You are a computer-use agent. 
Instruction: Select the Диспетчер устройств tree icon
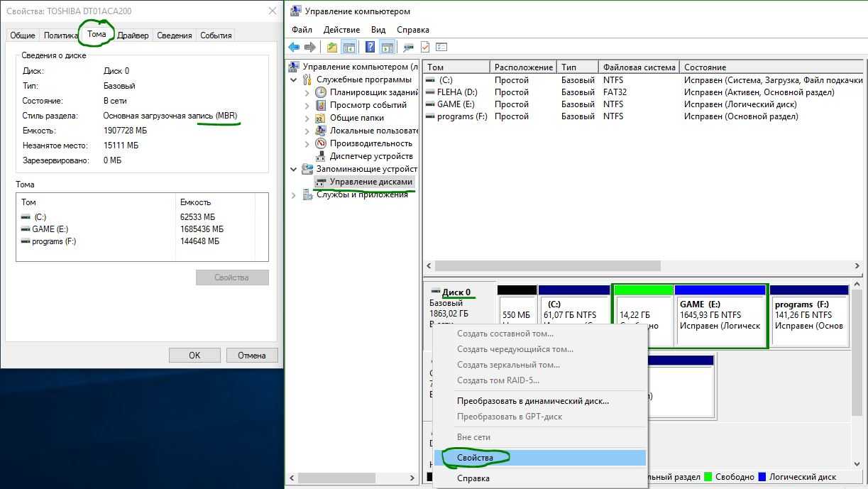pos(321,156)
